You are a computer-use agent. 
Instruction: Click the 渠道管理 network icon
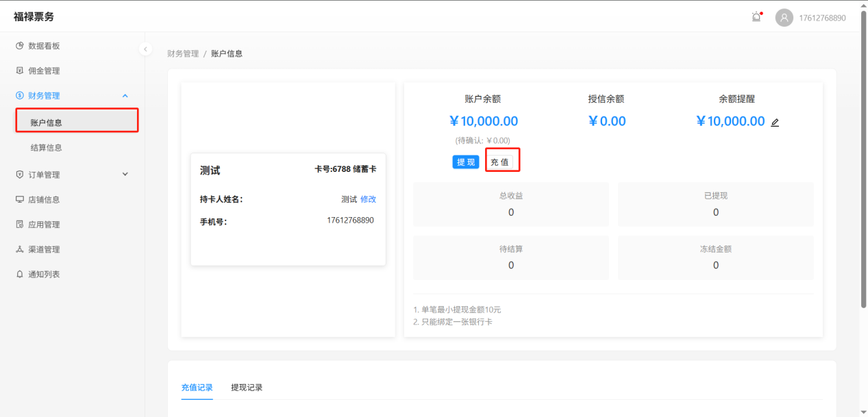tap(20, 249)
